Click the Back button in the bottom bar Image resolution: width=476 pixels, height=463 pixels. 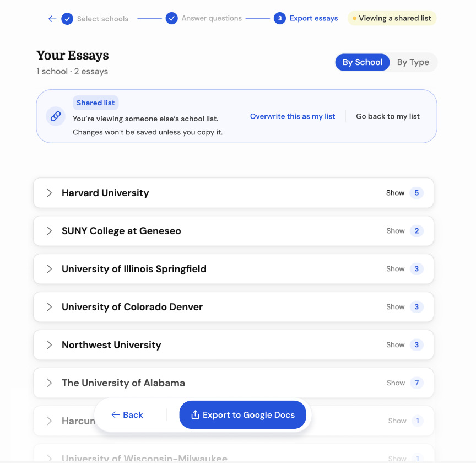click(127, 414)
